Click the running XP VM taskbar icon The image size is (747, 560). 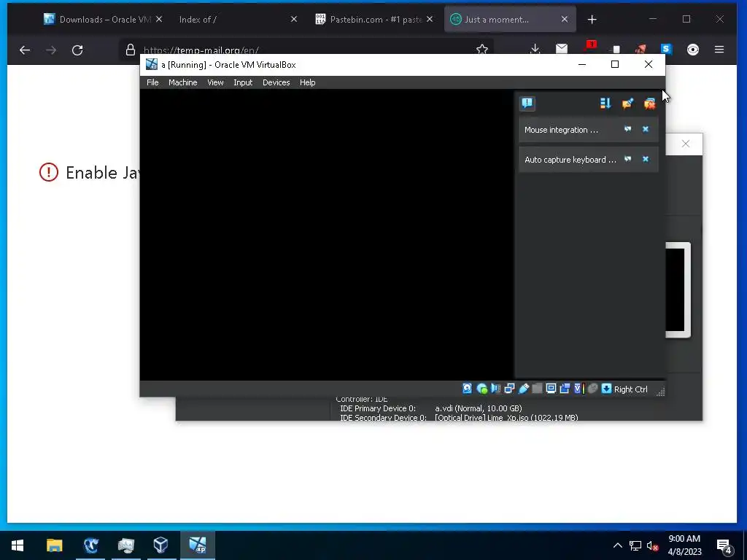[x=197, y=545]
